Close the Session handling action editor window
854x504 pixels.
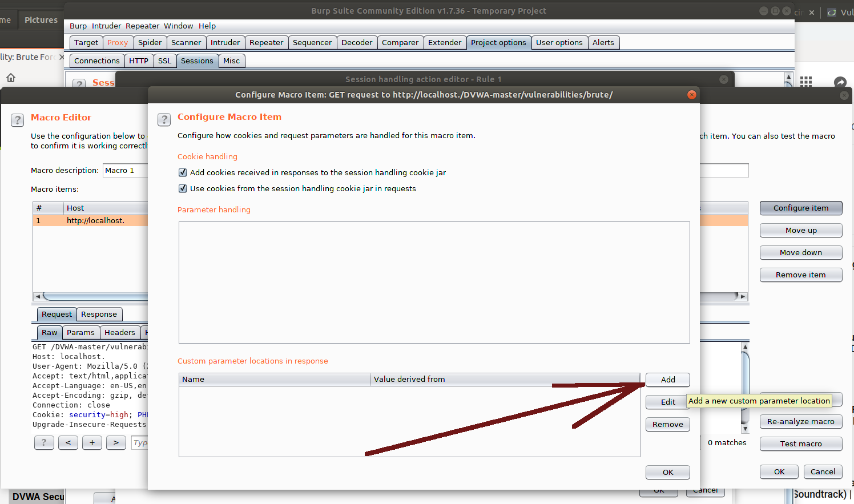(x=724, y=79)
